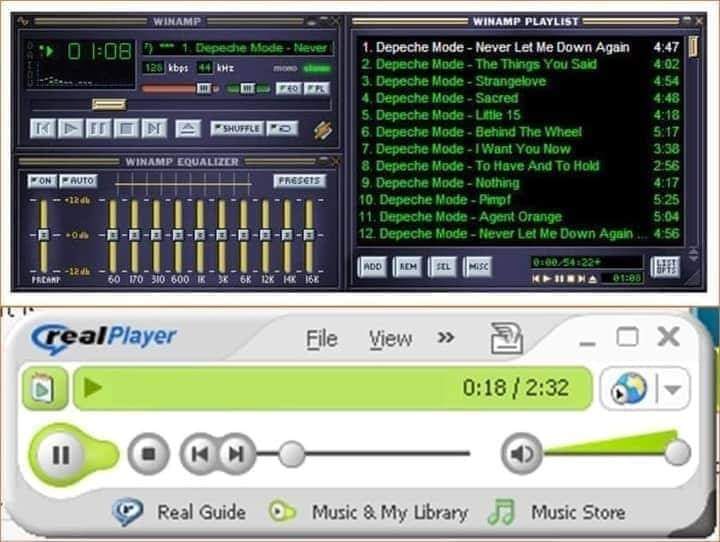The width and height of the screenshot is (720, 542).
Task: Click RealPlayer volume slider knob
Action: [x=677, y=452]
